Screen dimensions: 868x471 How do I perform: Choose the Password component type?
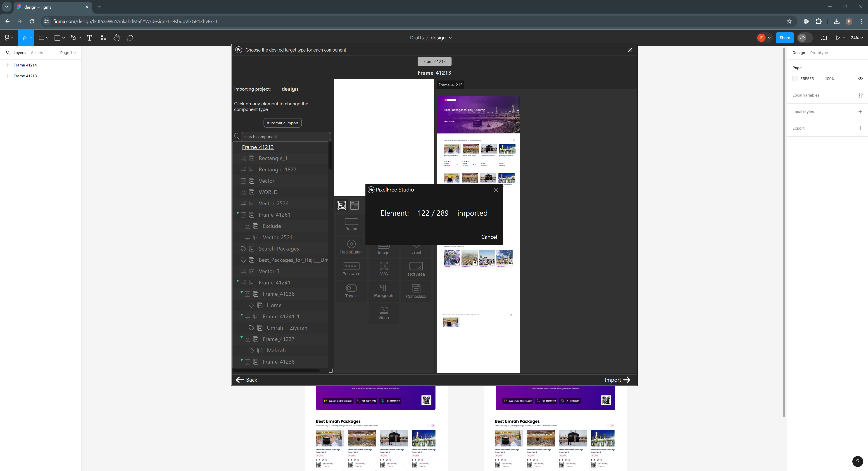tap(351, 269)
